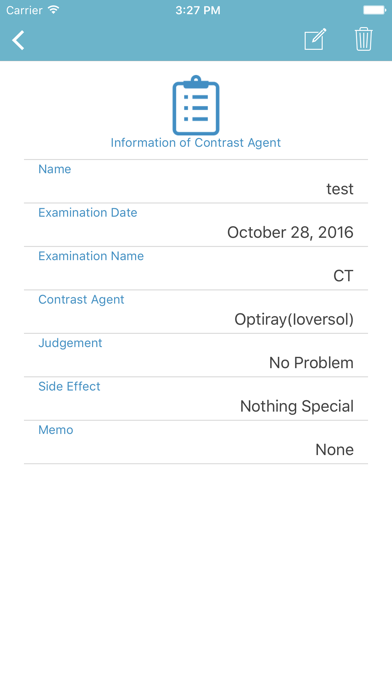
Task: Tap the Nothing Special side effect value
Action: point(297,407)
